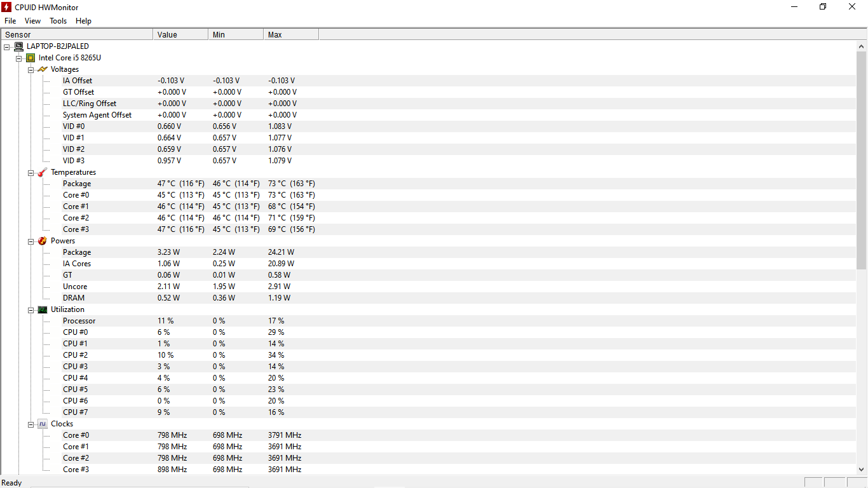Collapse the LAPTOP-B2JPALED tree node

click(x=7, y=46)
